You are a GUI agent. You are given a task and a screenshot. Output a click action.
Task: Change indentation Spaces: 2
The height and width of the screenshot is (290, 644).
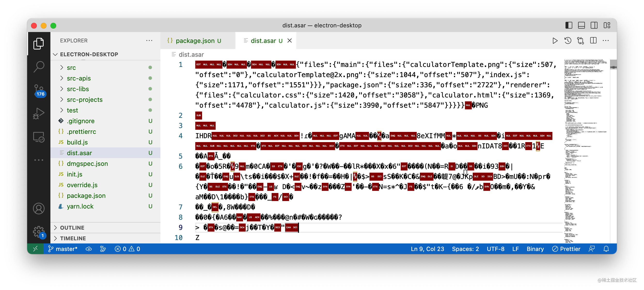465,249
